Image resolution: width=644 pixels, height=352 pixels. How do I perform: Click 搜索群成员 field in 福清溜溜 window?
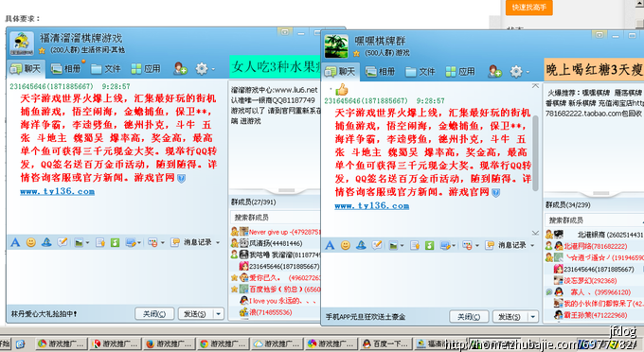[276, 218]
